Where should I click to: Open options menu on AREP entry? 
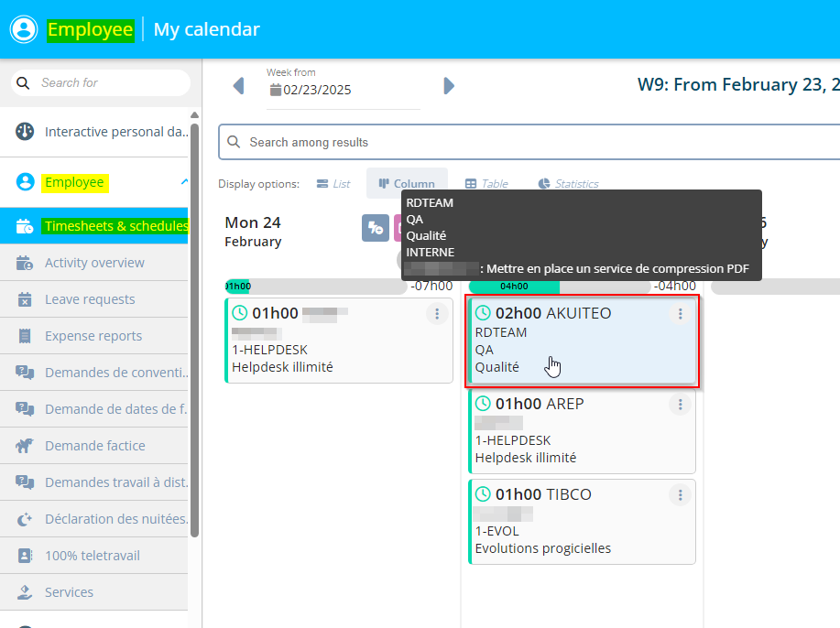680,405
